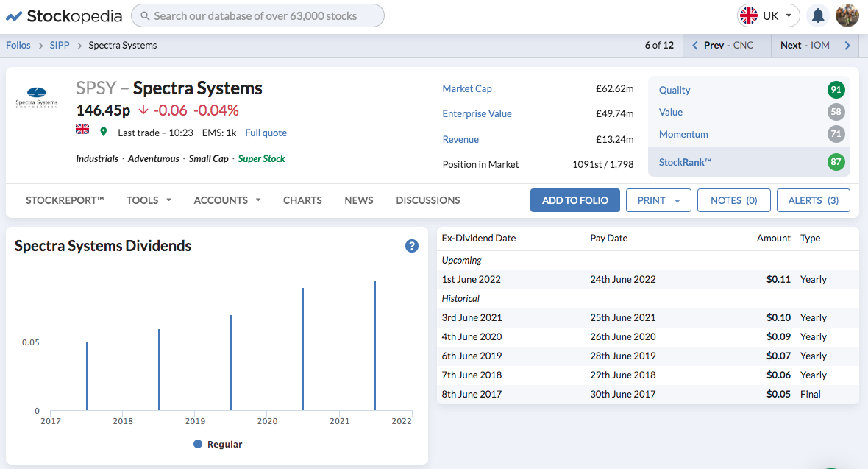Click the ADD TO FOLIO button
The image size is (868, 469).
[574, 200]
